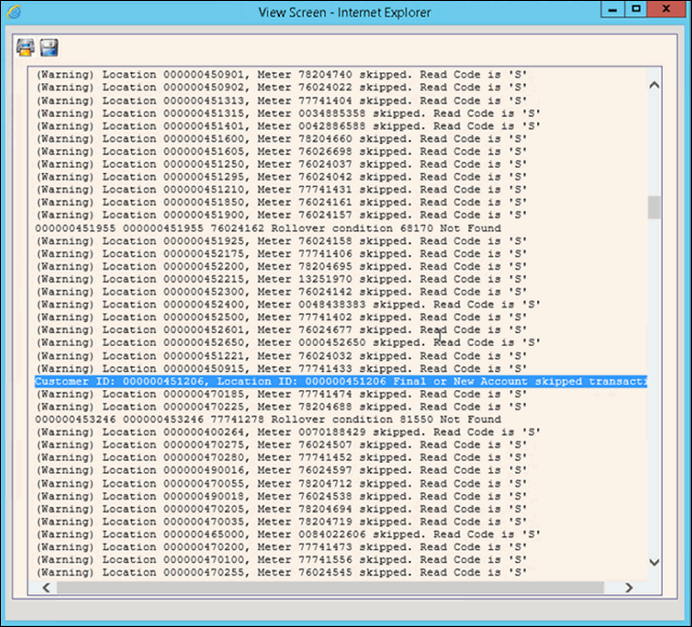Click the horizontal scrollbar right arrow
The image size is (692, 627).
tap(629, 588)
